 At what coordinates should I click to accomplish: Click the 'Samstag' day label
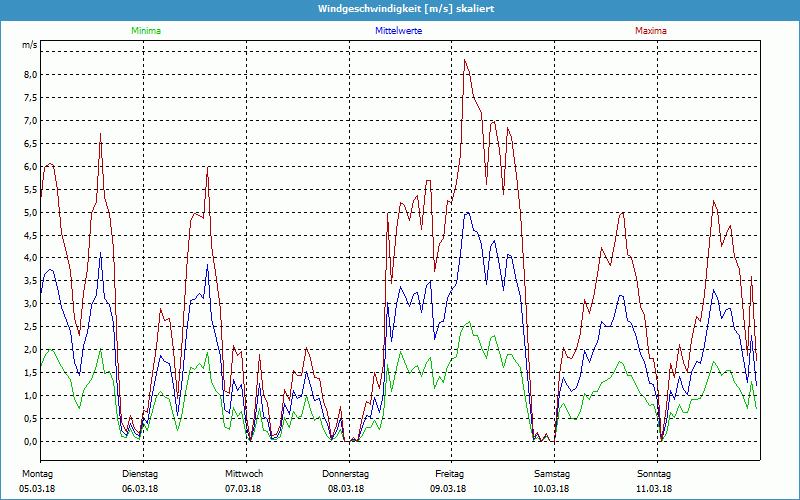552,474
